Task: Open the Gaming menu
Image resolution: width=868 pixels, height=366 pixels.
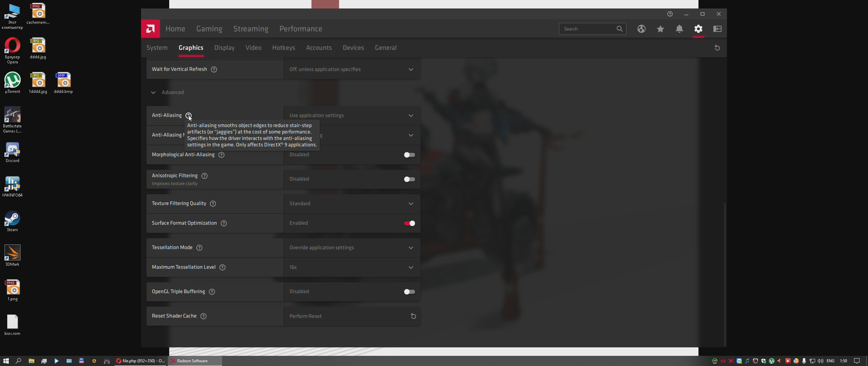Action: click(209, 29)
